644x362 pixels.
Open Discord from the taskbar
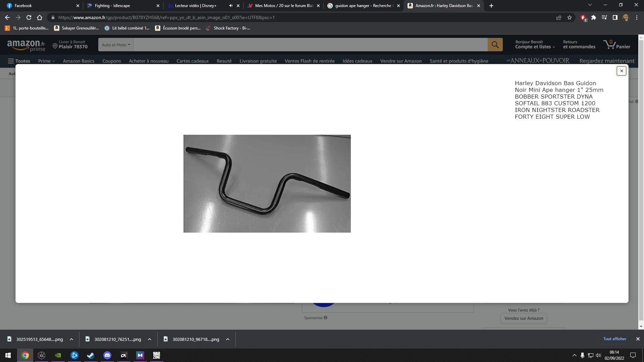click(107, 355)
